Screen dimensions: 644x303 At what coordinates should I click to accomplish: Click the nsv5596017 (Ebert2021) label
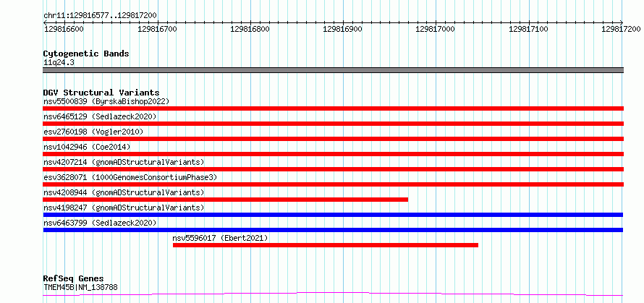220,238
